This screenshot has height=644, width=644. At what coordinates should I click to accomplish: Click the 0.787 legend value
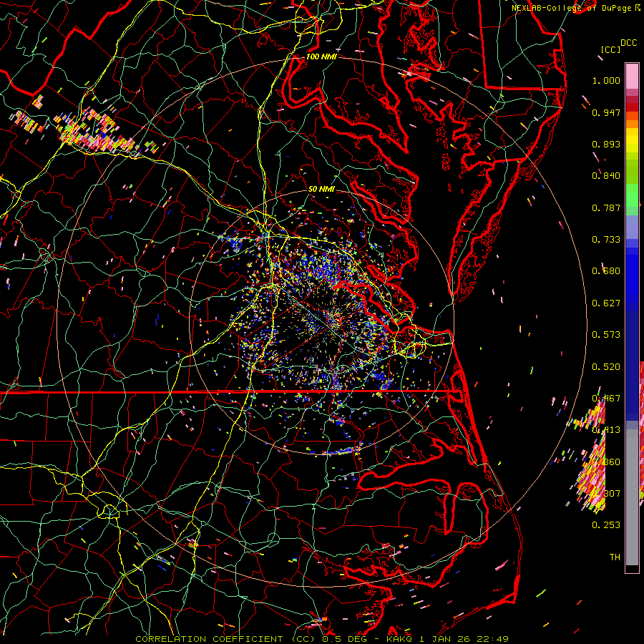click(606, 208)
